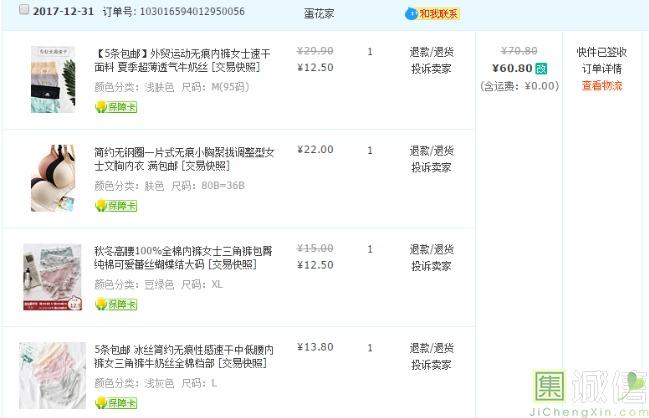Click 退款/退货 for the 冰丝简约无痕 item
The height and width of the screenshot is (418, 649).
point(431,348)
